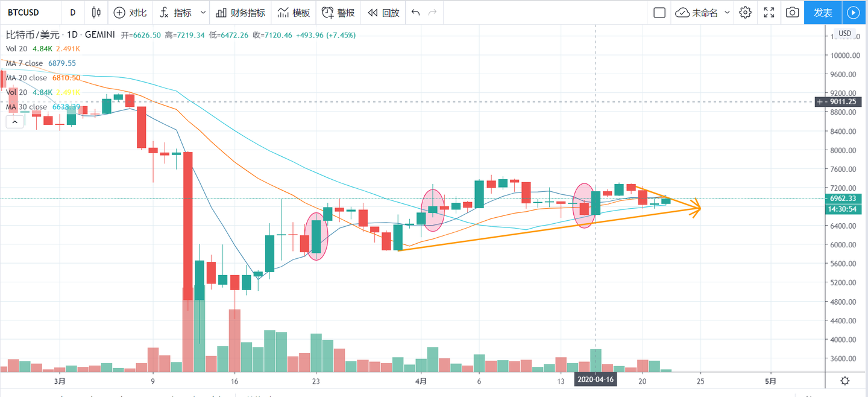Click the layout selection square icon
Image resolution: width=868 pixels, height=397 pixels.
pos(659,13)
